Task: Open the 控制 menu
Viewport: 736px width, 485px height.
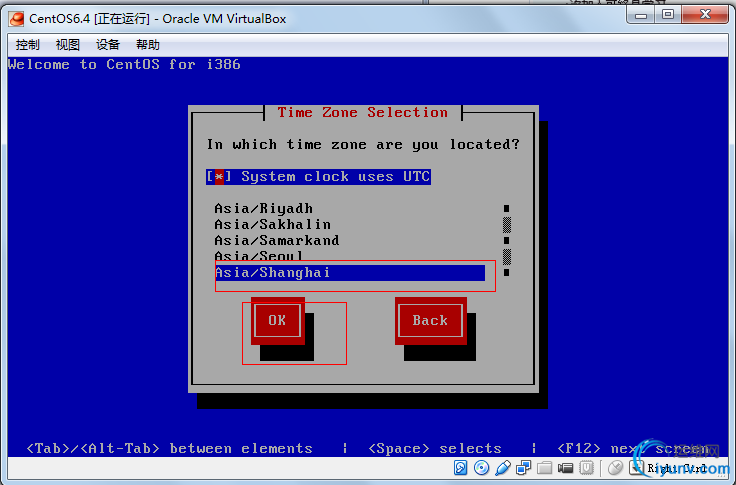Action: coord(28,45)
